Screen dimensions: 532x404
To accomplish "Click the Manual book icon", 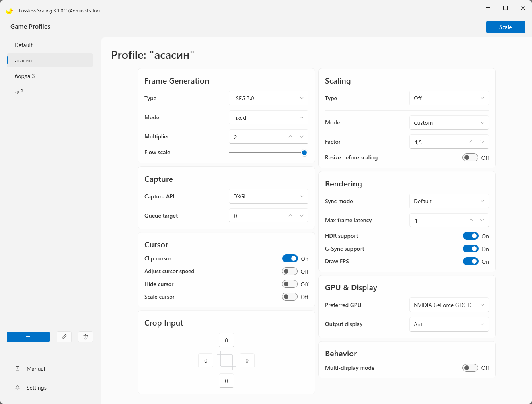I will click(18, 369).
